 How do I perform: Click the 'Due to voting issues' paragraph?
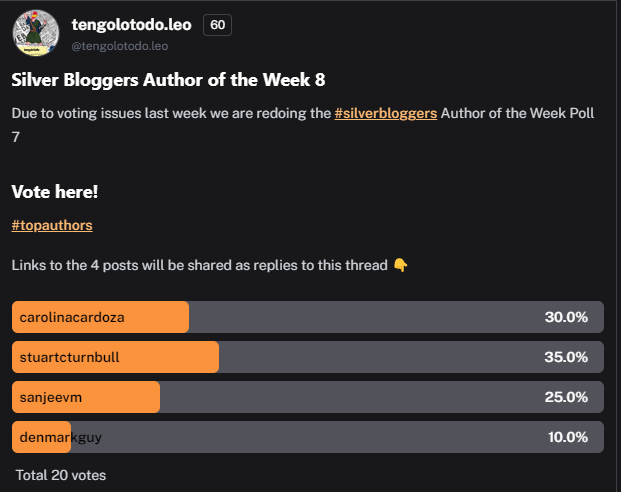(303, 125)
